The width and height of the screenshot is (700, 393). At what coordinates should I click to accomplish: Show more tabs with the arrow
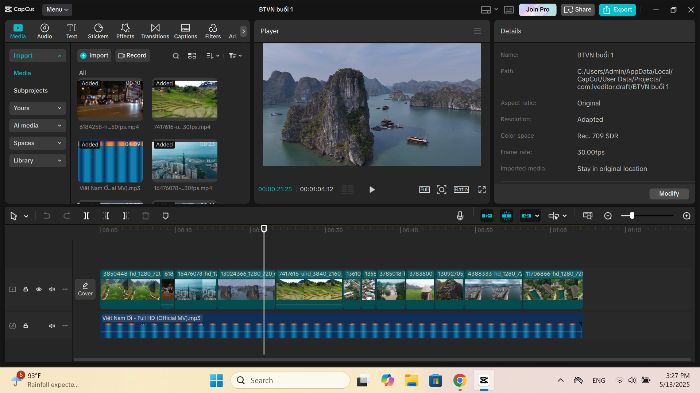click(x=243, y=31)
